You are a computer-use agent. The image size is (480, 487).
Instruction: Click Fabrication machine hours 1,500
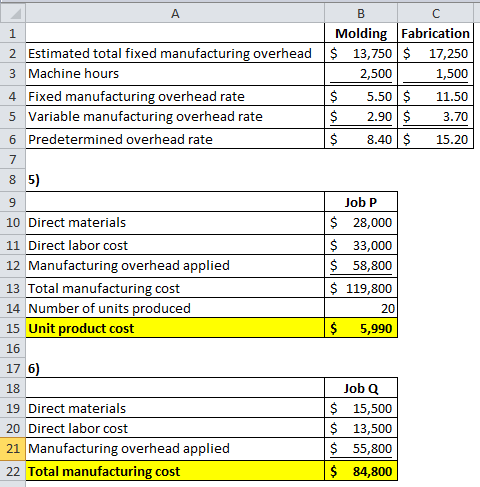(435, 74)
